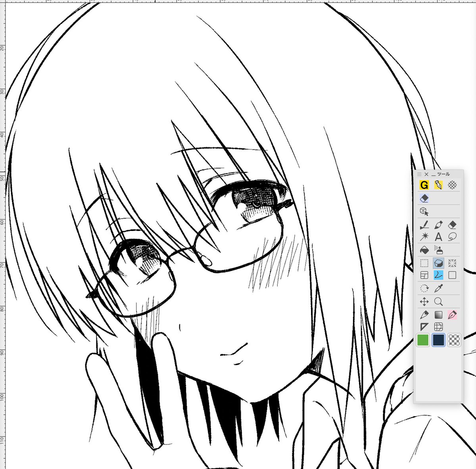Select the yellow G-pen tool icon
The height and width of the screenshot is (469, 476).
point(424,185)
